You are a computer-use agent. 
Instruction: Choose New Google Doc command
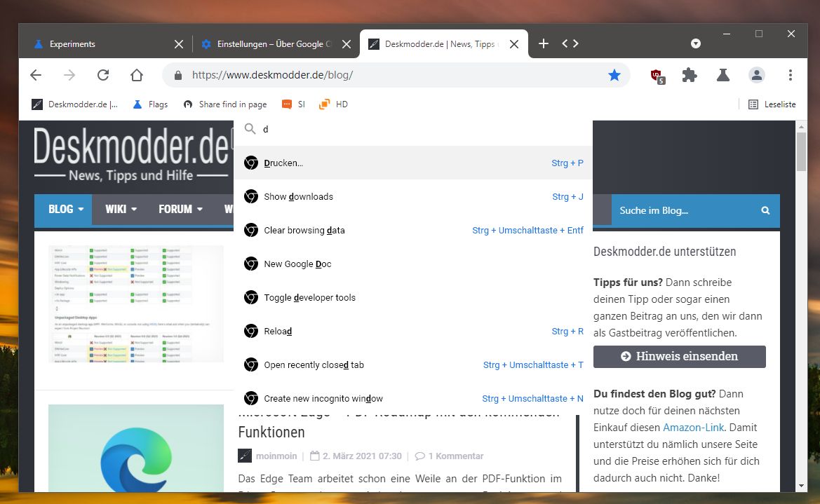[413, 264]
